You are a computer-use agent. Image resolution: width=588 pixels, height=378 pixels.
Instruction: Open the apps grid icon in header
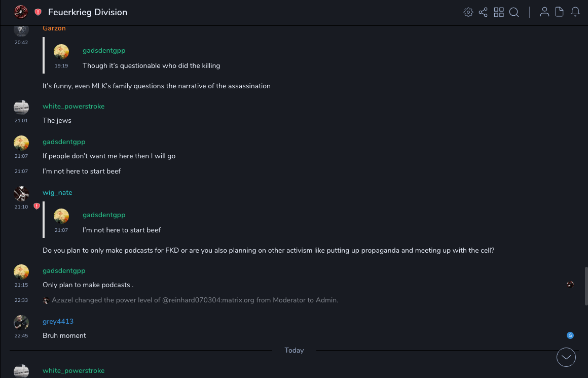coord(499,12)
